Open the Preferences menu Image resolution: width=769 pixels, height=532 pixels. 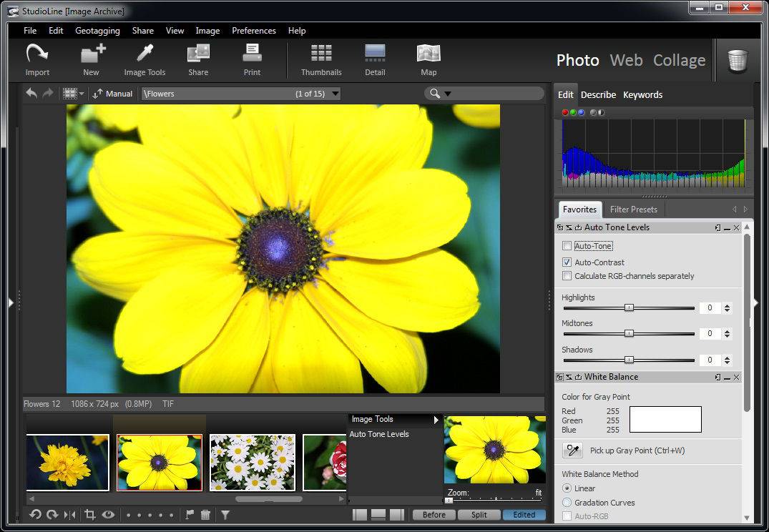pyautogui.click(x=254, y=31)
